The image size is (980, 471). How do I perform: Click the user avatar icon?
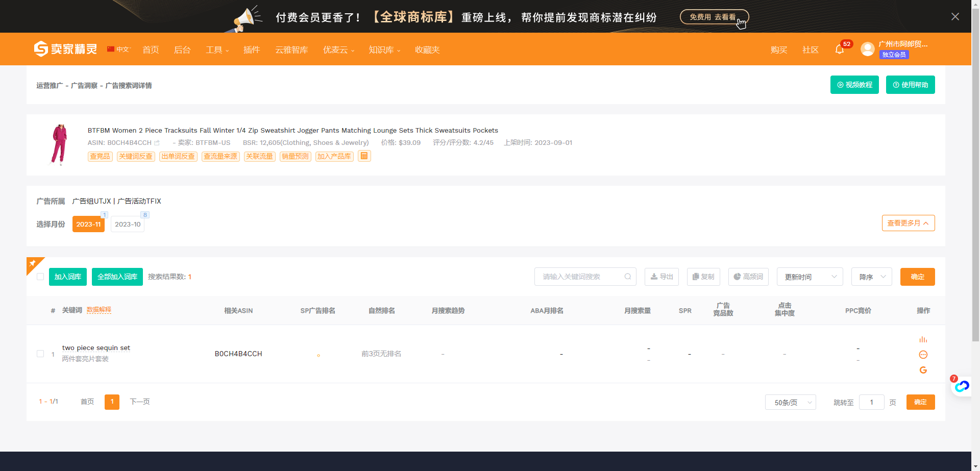[867, 49]
